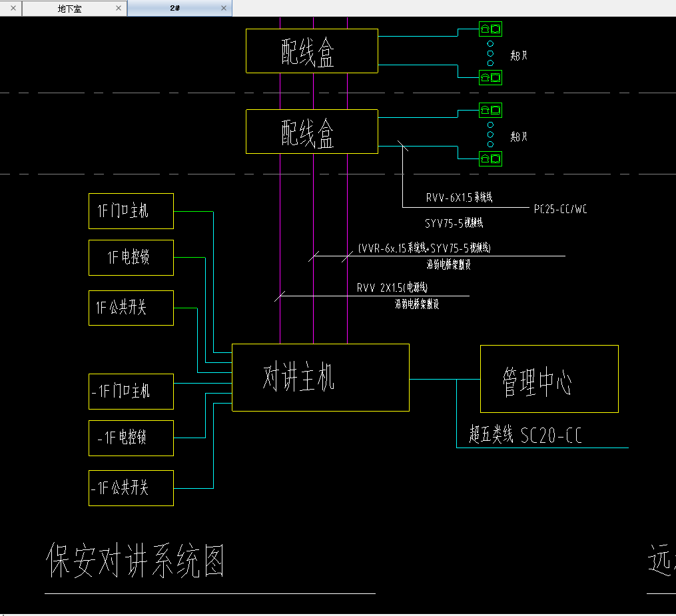
Task: Click the 共8只 label beside top 配线盒
Action: (519, 55)
